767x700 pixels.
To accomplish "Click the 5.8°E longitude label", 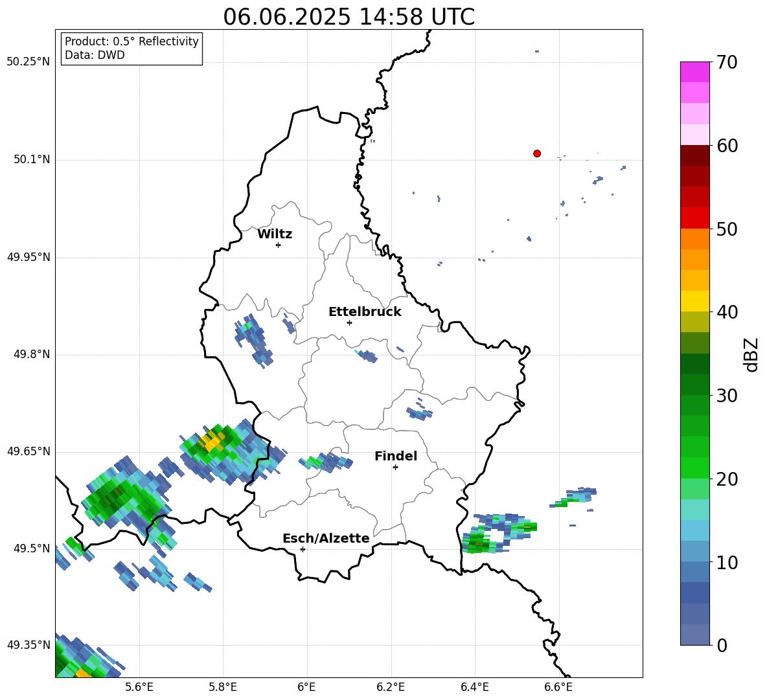I will pos(223,687).
